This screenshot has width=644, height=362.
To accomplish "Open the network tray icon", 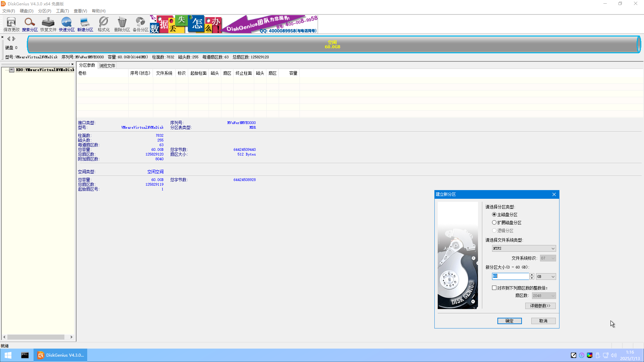I will pyautogui.click(x=606, y=355).
